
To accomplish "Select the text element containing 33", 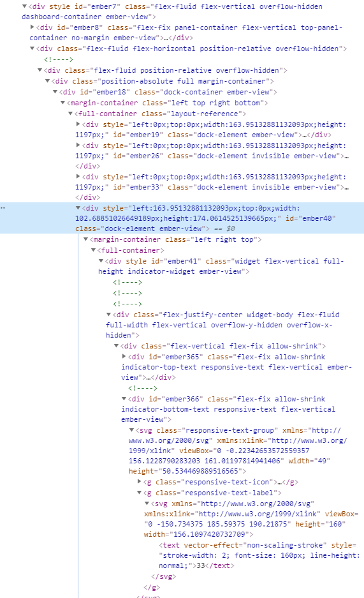I will pyautogui.click(x=259, y=556).
